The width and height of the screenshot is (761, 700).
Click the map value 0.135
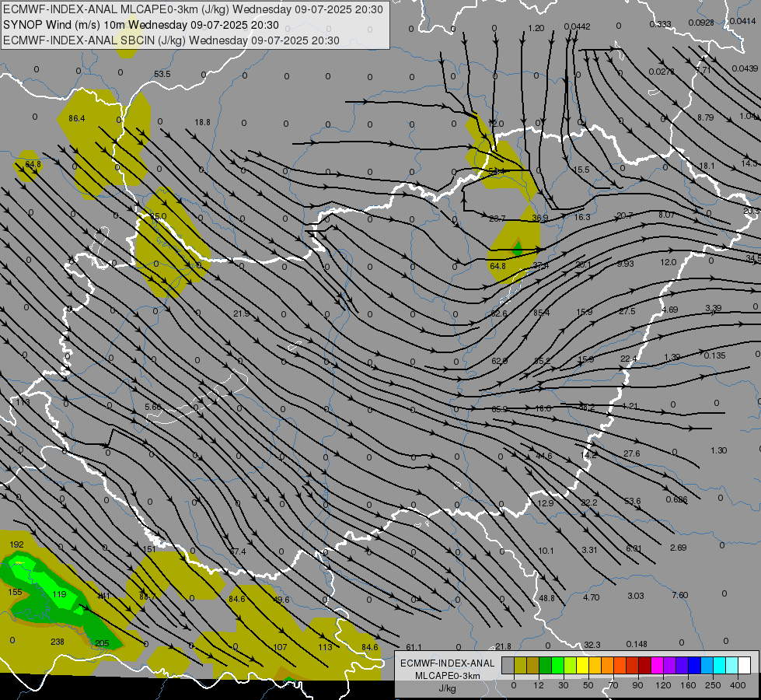click(x=714, y=355)
